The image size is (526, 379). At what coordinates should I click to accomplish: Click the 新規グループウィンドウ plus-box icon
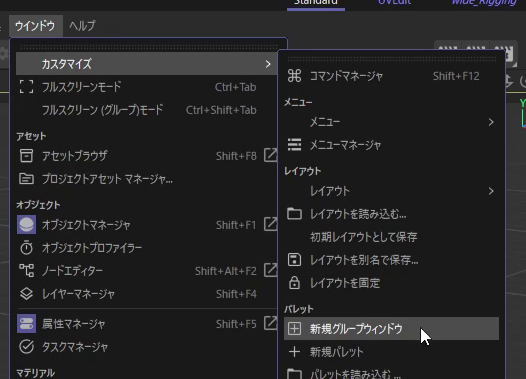295,329
